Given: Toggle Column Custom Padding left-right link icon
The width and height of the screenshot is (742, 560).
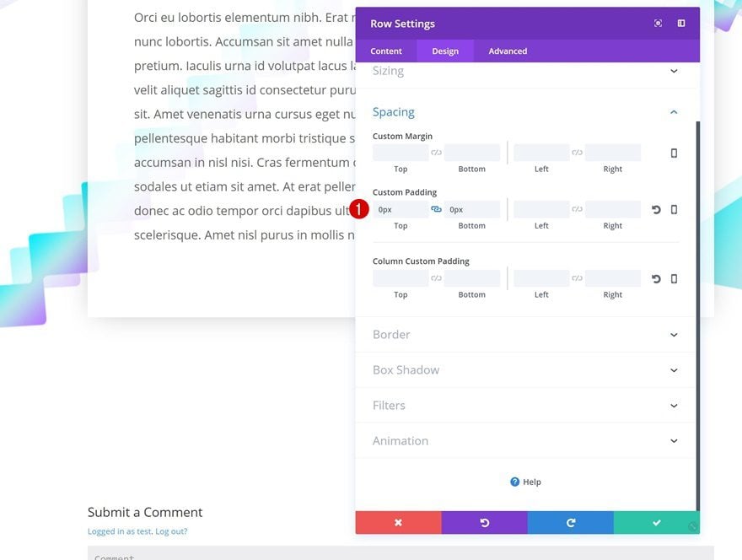Looking at the screenshot, I should click(578, 278).
